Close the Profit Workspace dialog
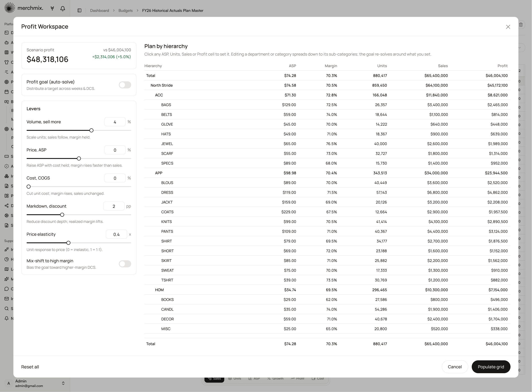 pyautogui.click(x=508, y=27)
